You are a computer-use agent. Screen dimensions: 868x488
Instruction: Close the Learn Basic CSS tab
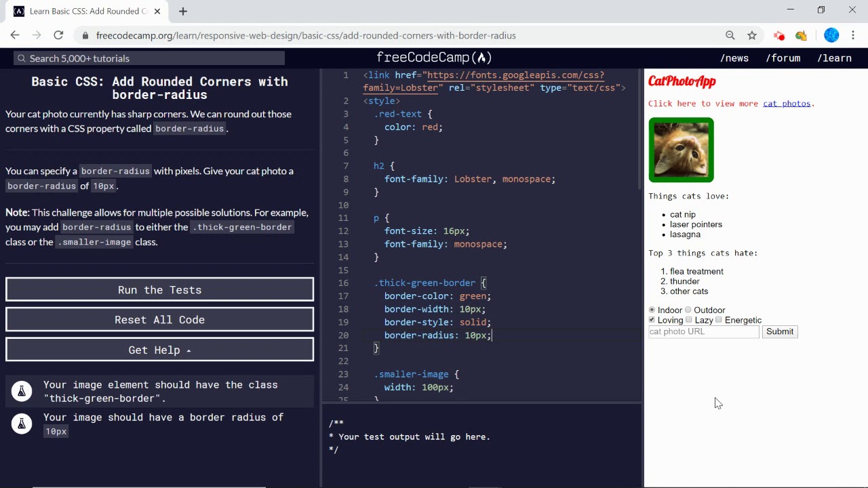coord(157,11)
